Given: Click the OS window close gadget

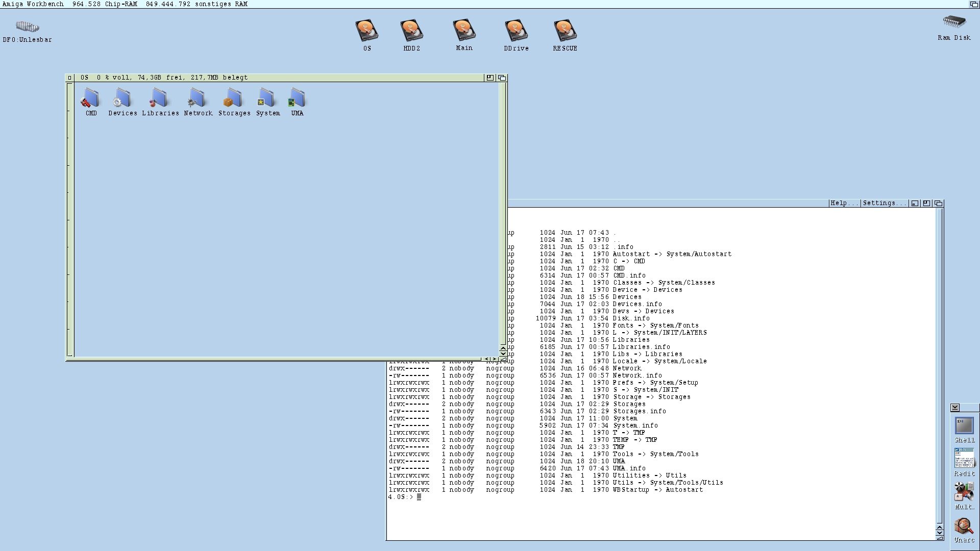Looking at the screenshot, I should point(69,78).
